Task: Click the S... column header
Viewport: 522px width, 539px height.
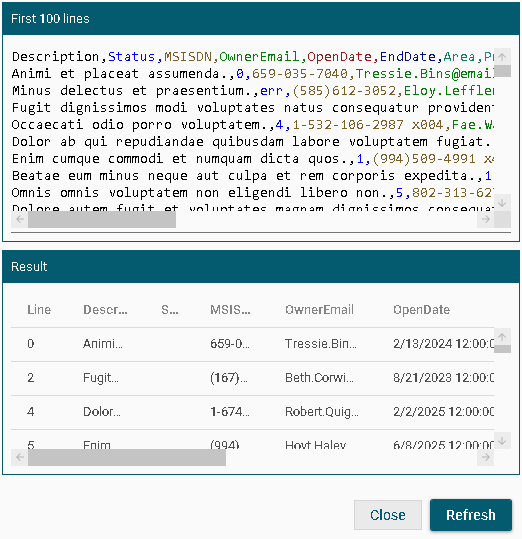Action: [170, 310]
